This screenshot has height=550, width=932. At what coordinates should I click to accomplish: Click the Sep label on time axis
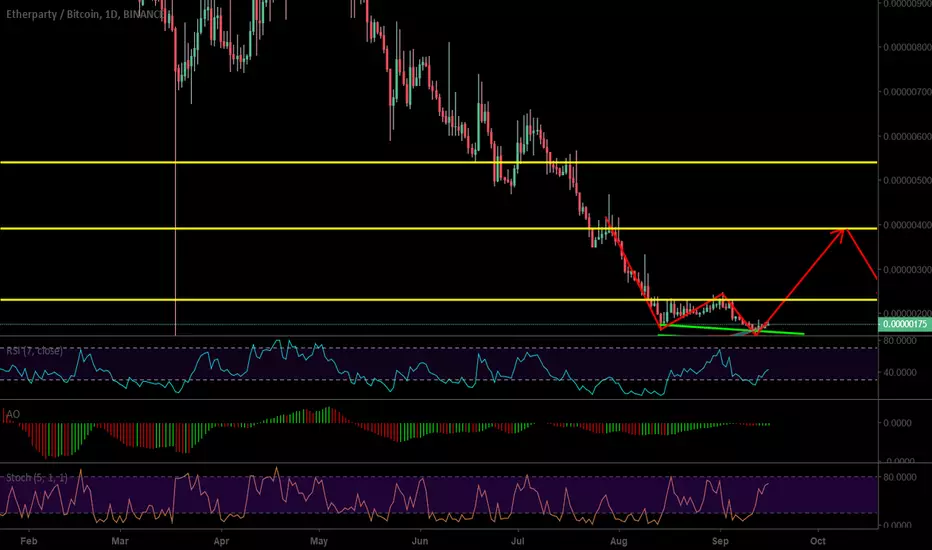pyautogui.click(x=720, y=540)
